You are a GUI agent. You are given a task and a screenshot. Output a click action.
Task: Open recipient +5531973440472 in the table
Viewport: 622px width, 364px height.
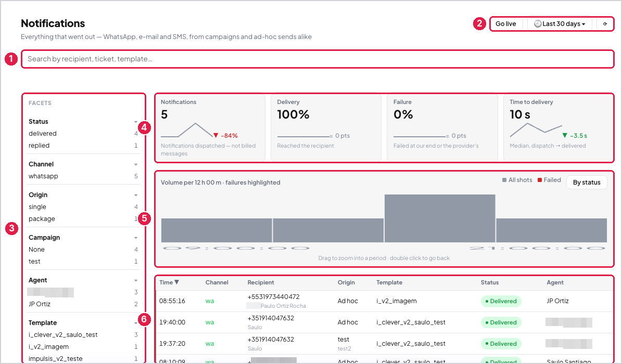(274, 296)
